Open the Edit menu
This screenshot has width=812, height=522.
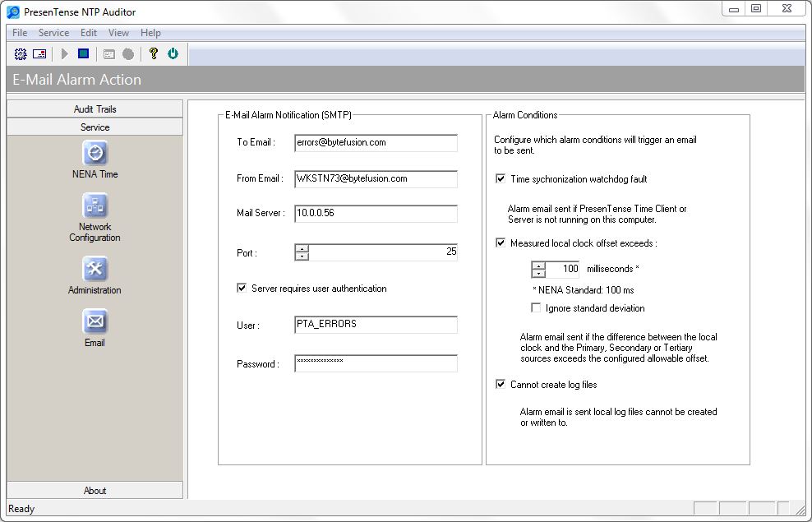tap(89, 33)
